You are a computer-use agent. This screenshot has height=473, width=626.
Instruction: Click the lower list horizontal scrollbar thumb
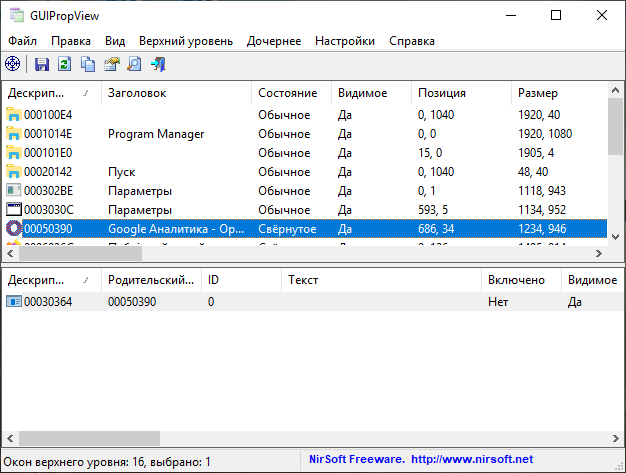pyautogui.click(x=89, y=438)
